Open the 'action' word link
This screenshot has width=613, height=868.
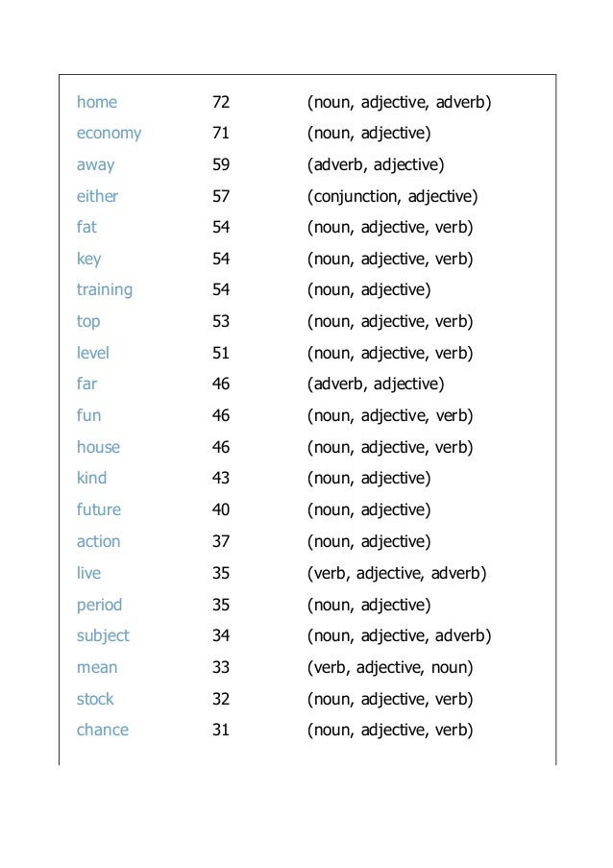click(98, 541)
